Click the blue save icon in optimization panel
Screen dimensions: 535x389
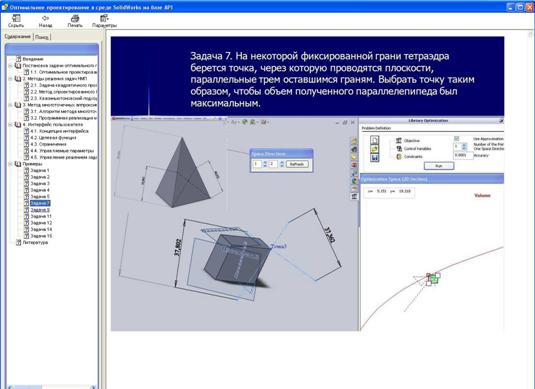pos(375,158)
